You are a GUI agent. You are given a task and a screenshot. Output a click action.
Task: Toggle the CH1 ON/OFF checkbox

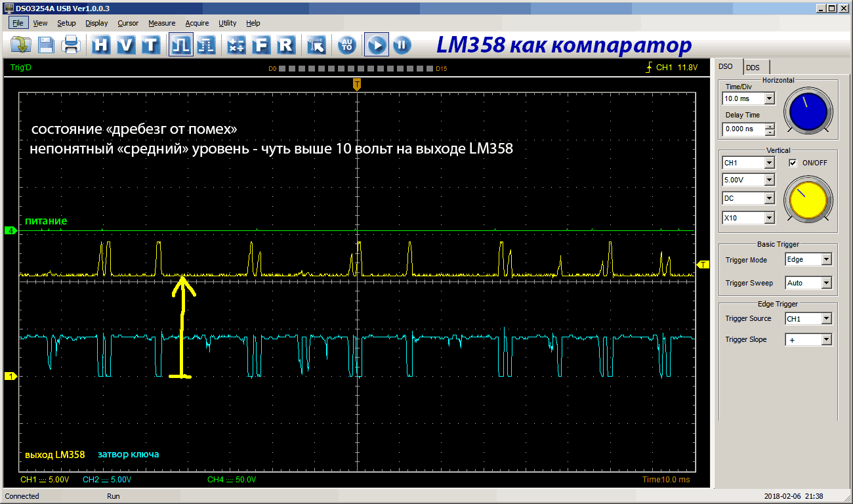point(793,163)
